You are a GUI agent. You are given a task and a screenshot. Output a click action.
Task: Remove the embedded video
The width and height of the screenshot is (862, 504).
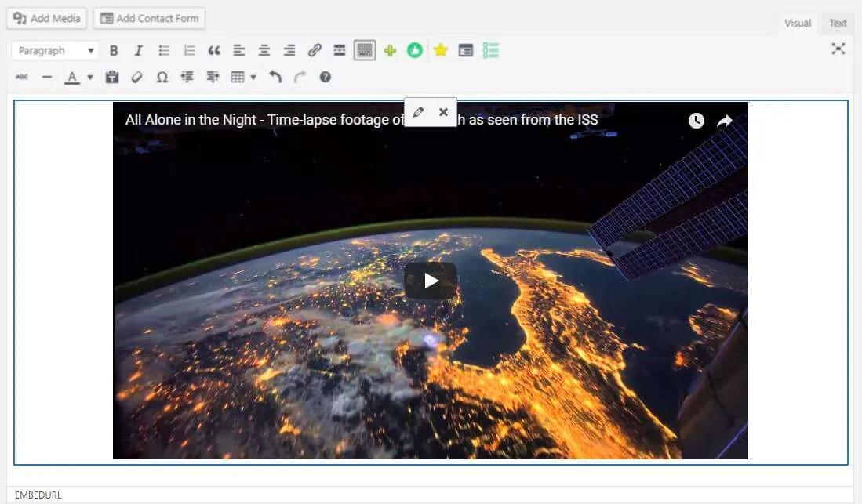click(443, 112)
